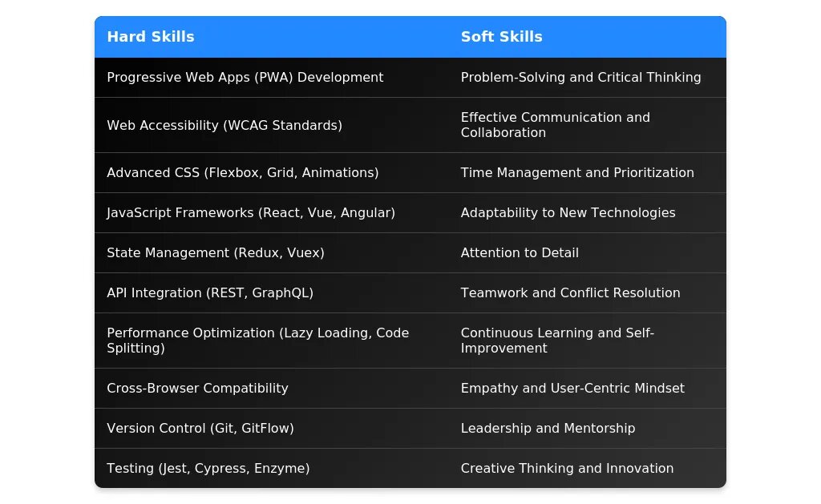Click Empathy and User-Centric Mindset cell
Screen dimensions: 821x504
click(x=572, y=389)
